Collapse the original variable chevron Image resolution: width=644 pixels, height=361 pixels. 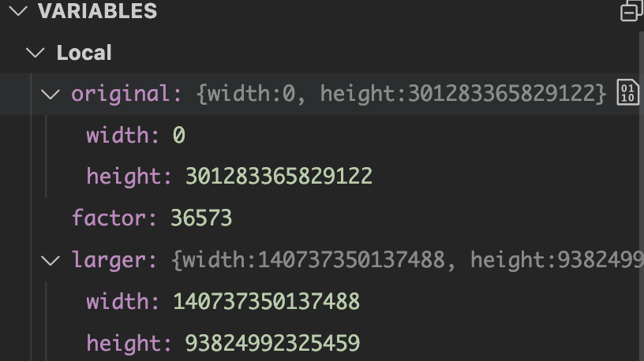point(51,94)
